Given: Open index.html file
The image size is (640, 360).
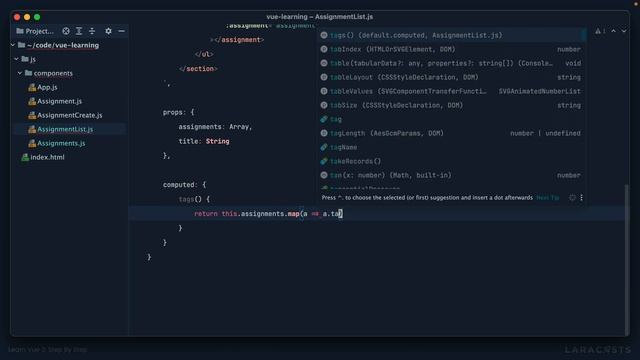Looking at the screenshot, I should [47, 157].
